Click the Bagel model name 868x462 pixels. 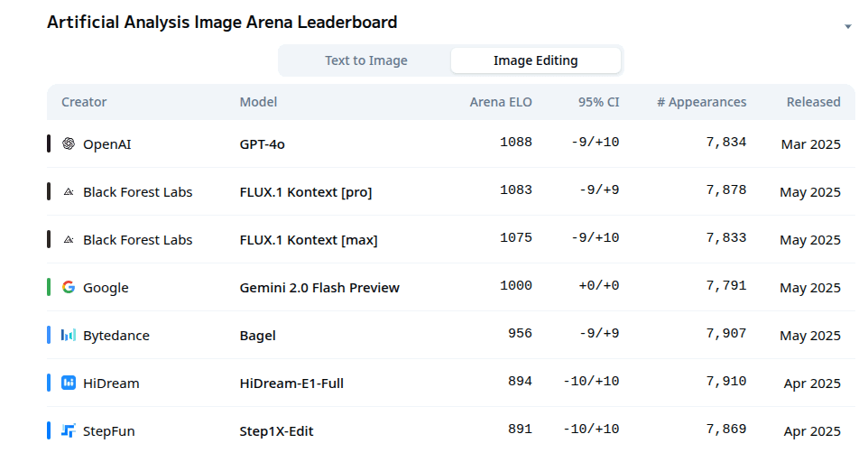tap(258, 336)
